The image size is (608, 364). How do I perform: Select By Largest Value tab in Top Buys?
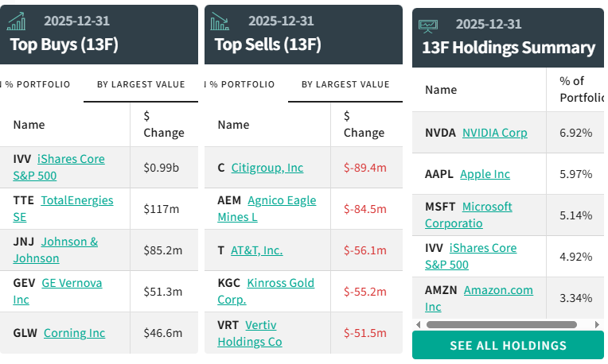click(141, 84)
